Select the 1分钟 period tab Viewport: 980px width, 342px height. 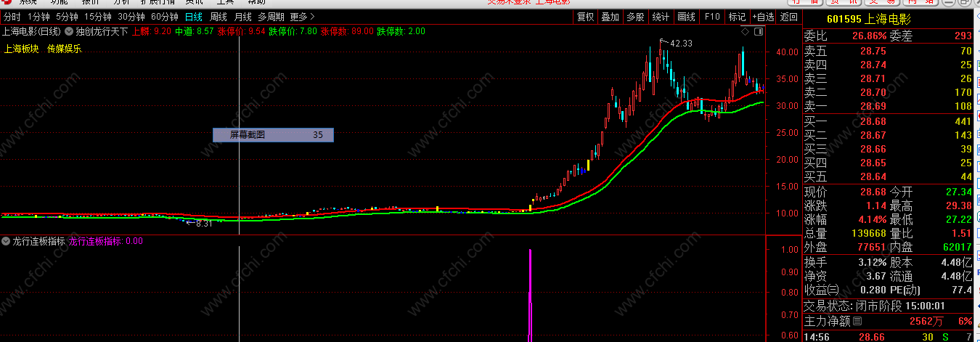click(38, 17)
